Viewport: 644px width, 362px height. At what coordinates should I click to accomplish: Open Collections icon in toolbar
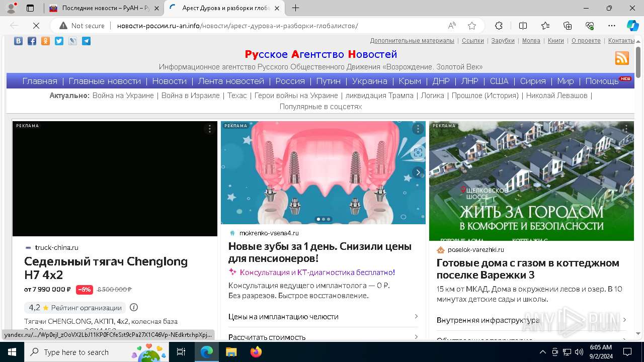click(x=568, y=26)
